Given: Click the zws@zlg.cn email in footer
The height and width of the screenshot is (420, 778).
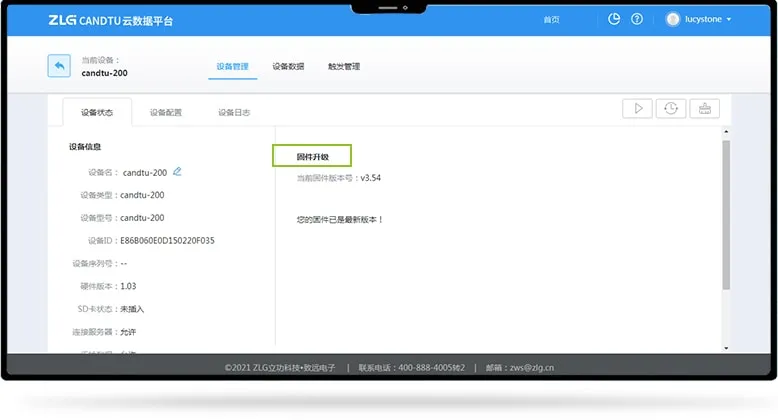Looking at the screenshot, I should click(538, 368).
